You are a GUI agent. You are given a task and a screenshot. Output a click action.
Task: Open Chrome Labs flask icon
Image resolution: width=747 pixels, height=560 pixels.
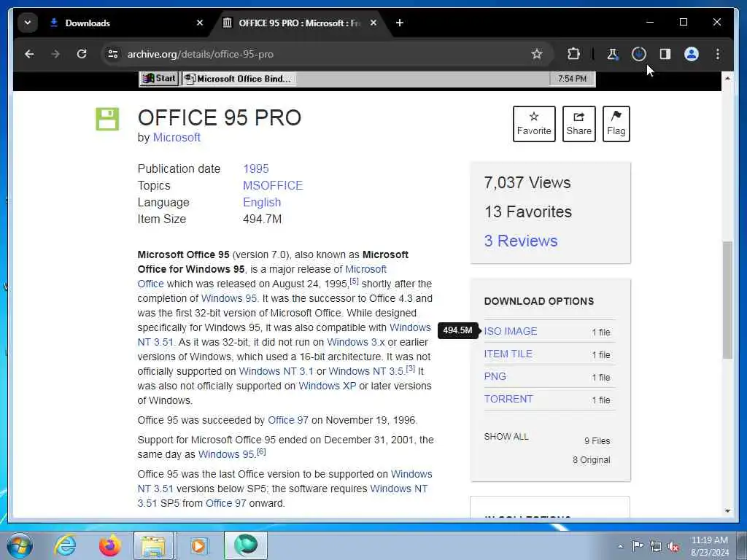tap(613, 54)
